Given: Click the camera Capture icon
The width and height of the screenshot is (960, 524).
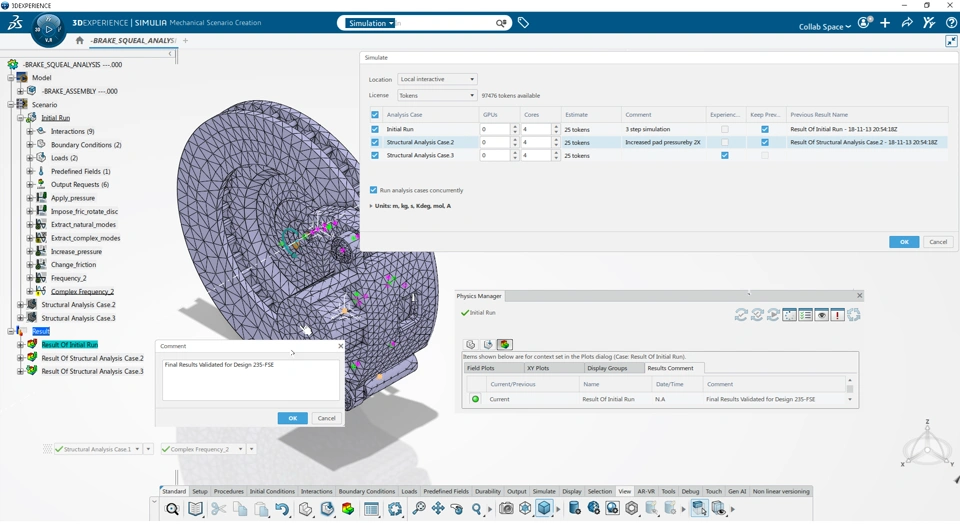Looking at the screenshot, I should coord(506,508).
